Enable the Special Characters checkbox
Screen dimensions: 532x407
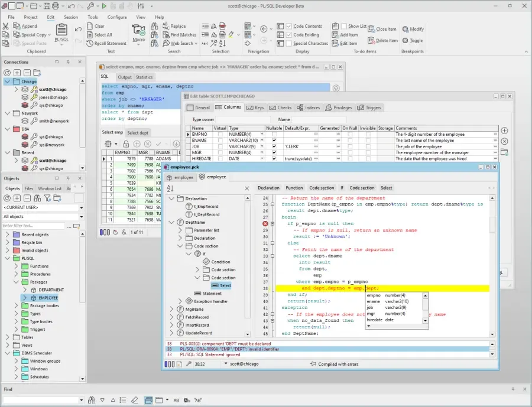pos(289,43)
